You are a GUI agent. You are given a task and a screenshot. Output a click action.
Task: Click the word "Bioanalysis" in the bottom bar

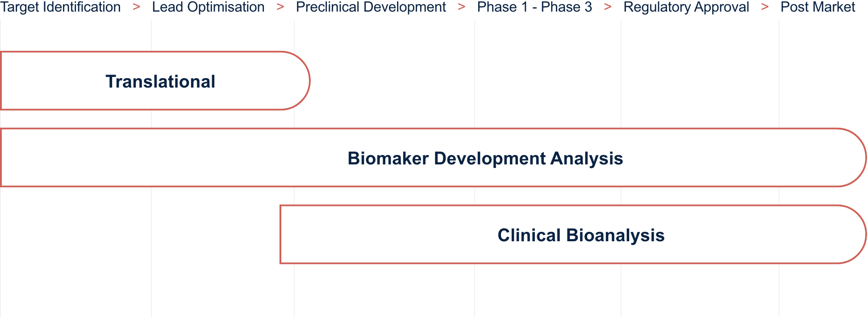(615, 235)
